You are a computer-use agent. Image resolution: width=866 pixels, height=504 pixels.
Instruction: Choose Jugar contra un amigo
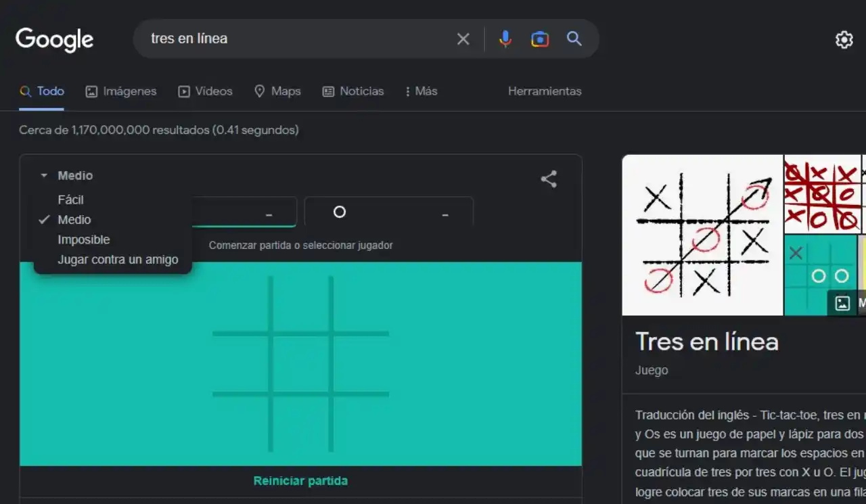pos(118,260)
